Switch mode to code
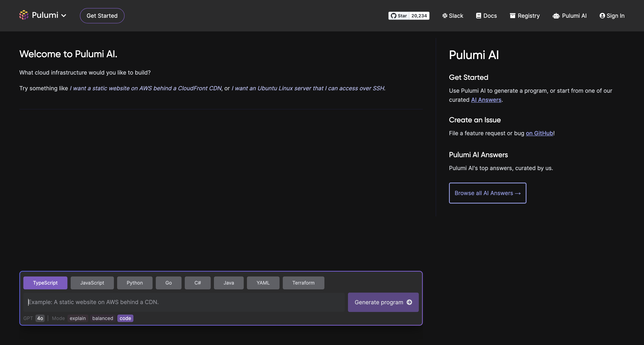The image size is (644, 345). click(125, 318)
